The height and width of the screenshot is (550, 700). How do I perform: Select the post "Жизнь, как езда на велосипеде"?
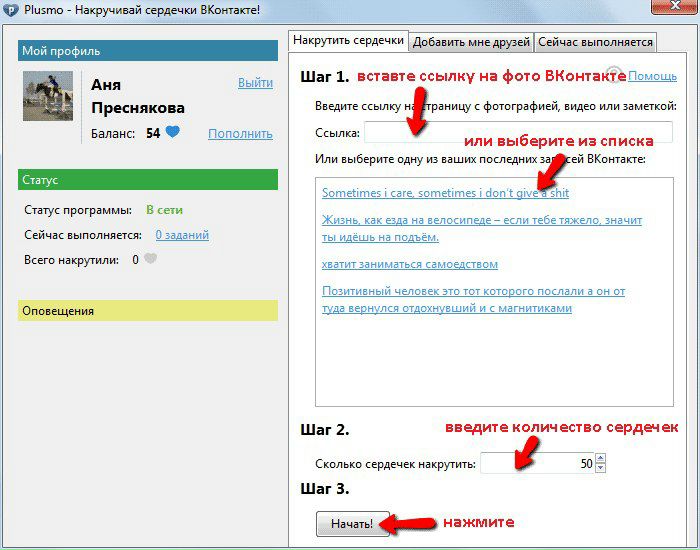click(481, 220)
